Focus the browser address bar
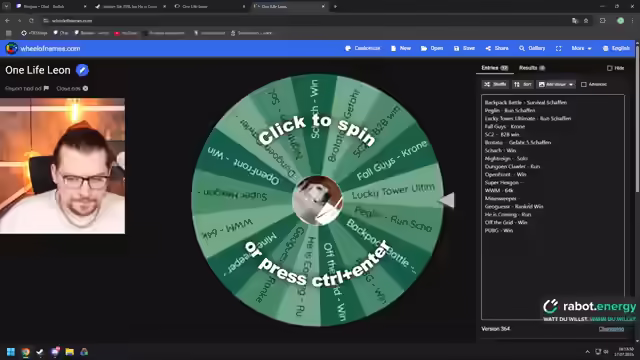The image size is (640, 360). [x=306, y=20]
